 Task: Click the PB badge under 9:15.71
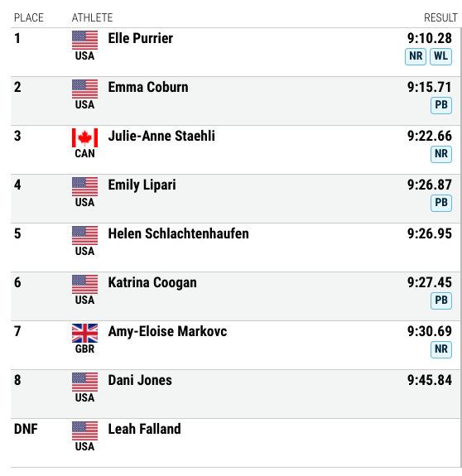point(441,105)
